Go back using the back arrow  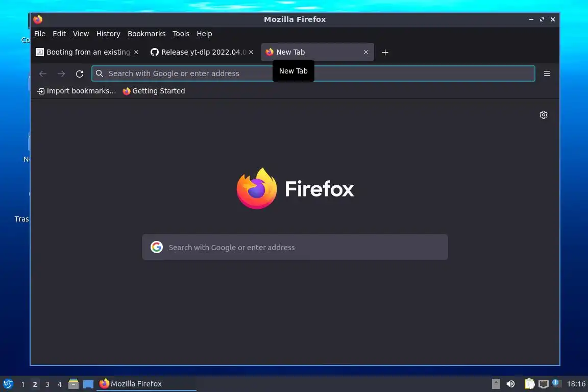[x=43, y=74]
